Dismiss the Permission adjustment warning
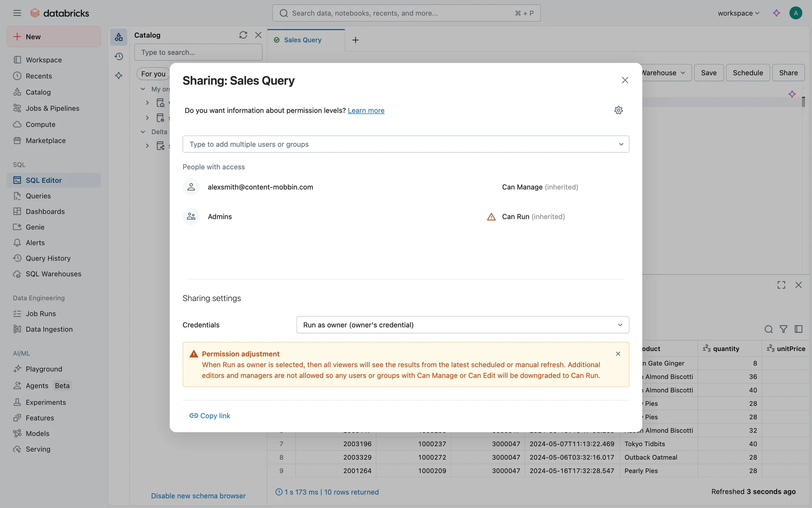This screenshot has height=508, width=812. pyautogui.click(x=618, y=354)
